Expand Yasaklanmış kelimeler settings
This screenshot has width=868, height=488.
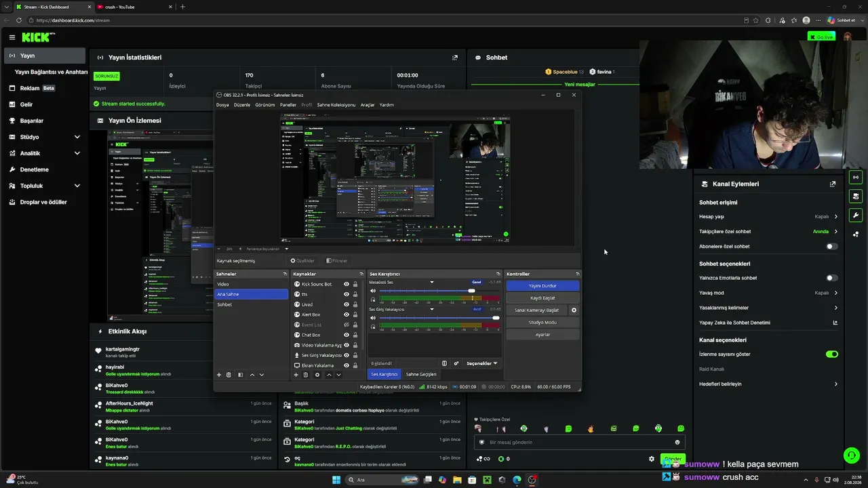tap(768, 308)
